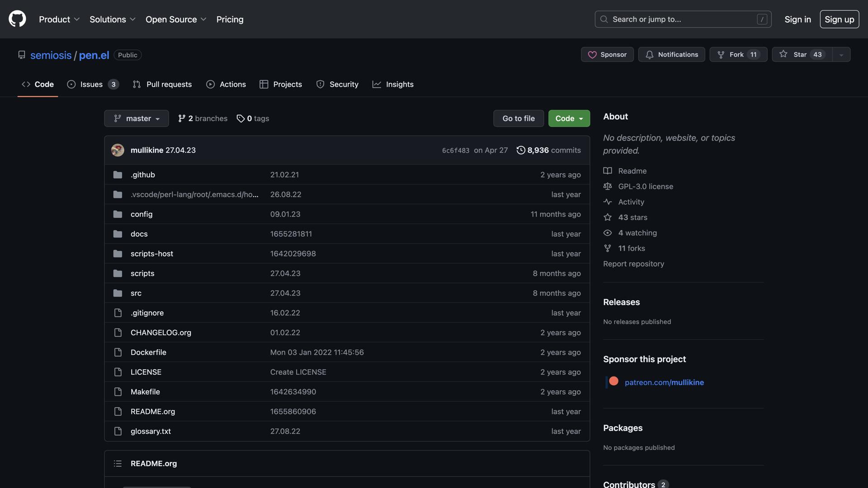
Task: Open the patreon.com/mullikine link
Action: [664, 382]
